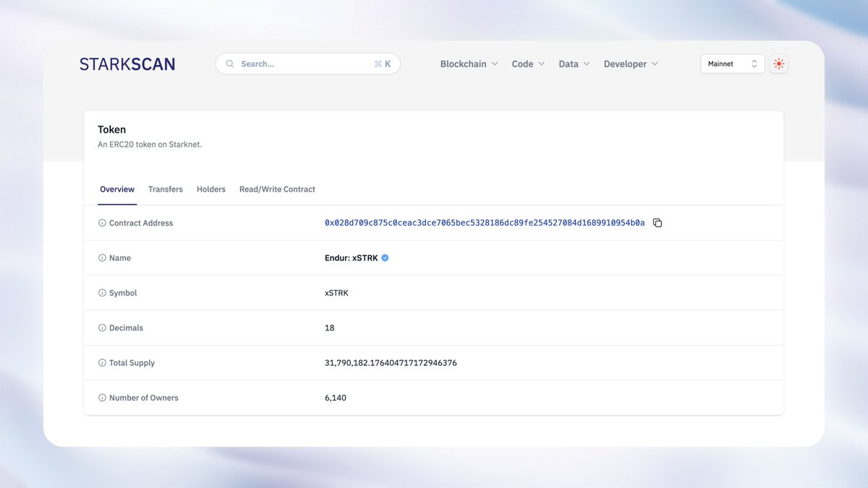Open the Code dropdown menu
Viewport: 868px width, 488px height.
point(528,64)
